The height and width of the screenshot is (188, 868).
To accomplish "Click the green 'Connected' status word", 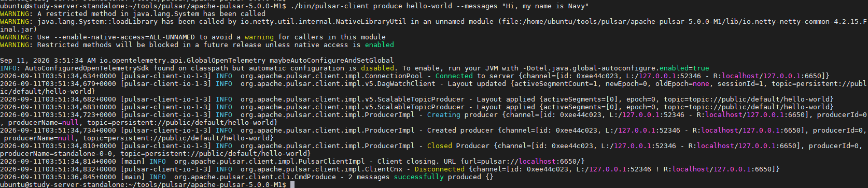I will pyautogui.click(x=454, y=76).
